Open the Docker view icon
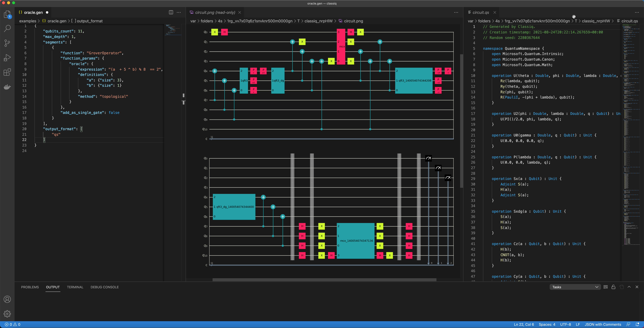 [7, 87]
